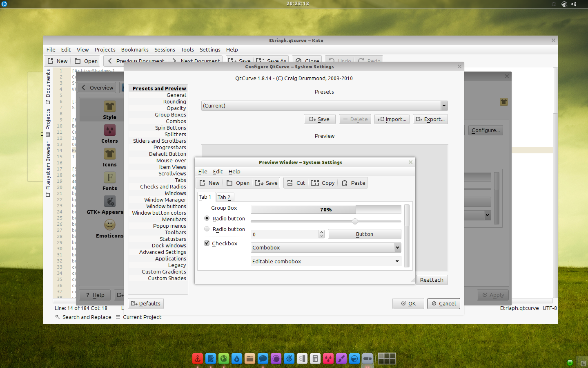Screen dimensions: 588x368
Task: Click Copy in Preview Window toolbar
Action: click(x=323, y=183)
